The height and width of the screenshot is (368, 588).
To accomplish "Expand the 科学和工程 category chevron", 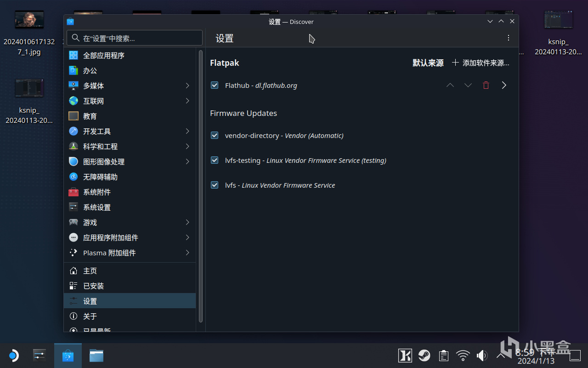I will (187, 146).
